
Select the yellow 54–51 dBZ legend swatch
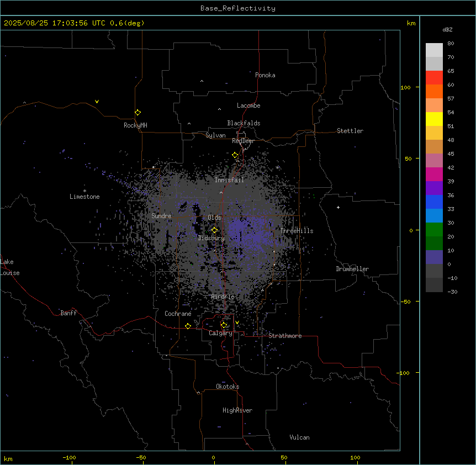point(434,119)
